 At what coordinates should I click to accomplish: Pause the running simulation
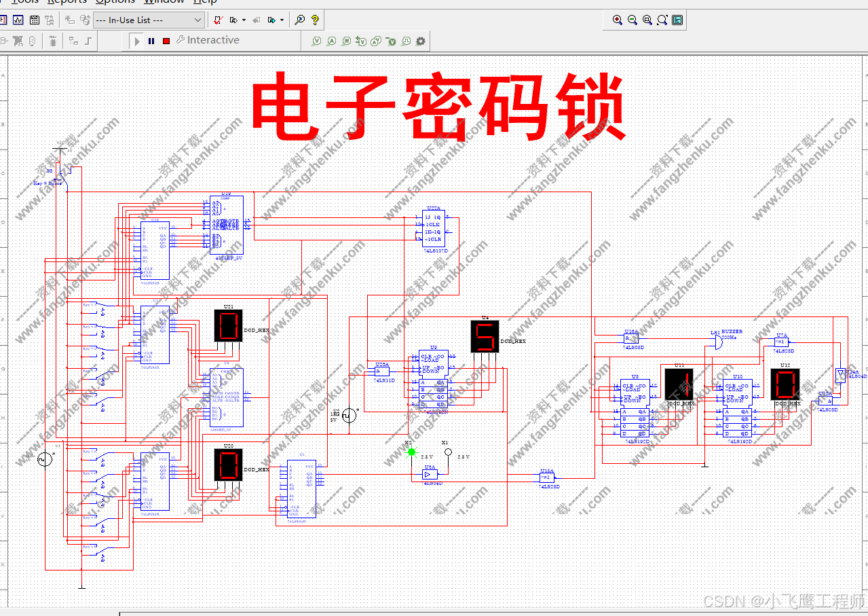pos(151,40)
